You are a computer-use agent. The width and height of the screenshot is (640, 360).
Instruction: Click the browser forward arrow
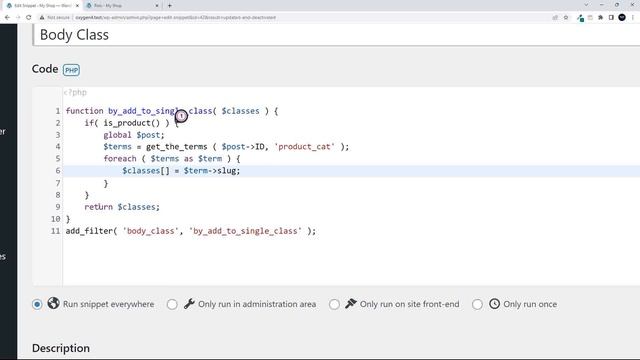tap(18, 18)
